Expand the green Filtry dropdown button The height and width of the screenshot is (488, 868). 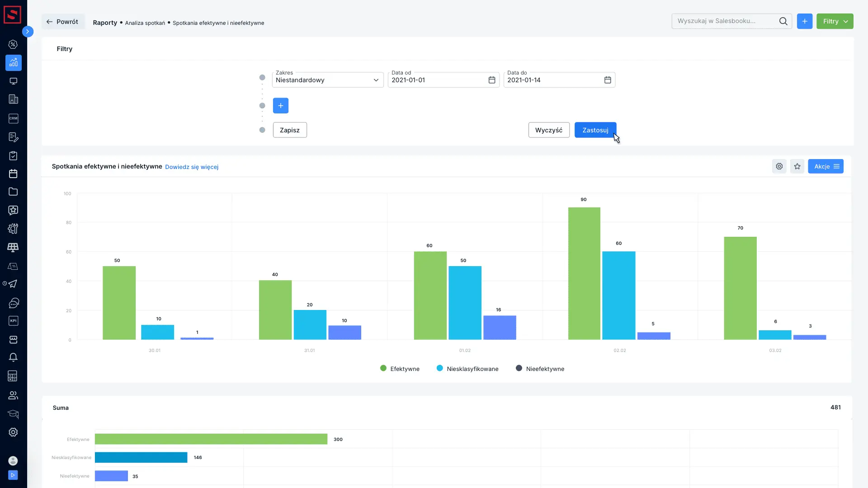[x=835, y=21]
